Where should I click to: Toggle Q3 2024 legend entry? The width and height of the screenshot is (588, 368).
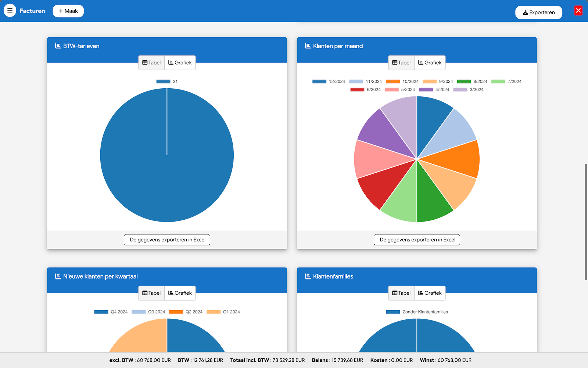(x=148, y=312)
